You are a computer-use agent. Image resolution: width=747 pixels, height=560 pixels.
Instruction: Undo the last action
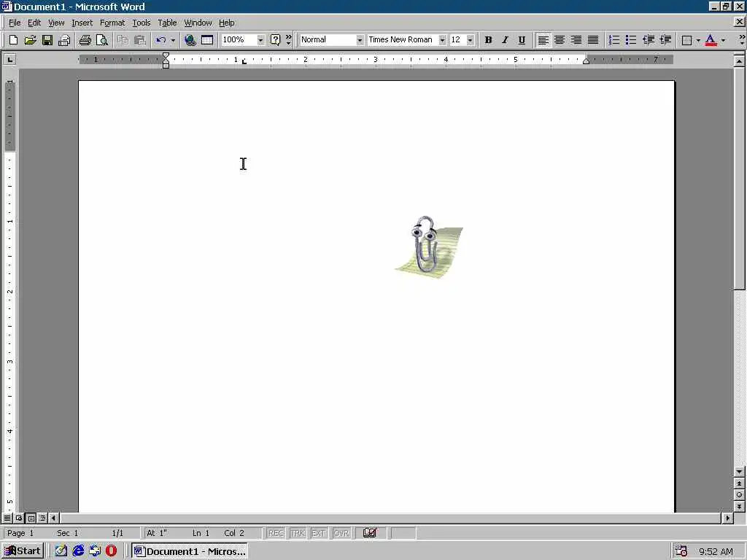coord(161,40)
